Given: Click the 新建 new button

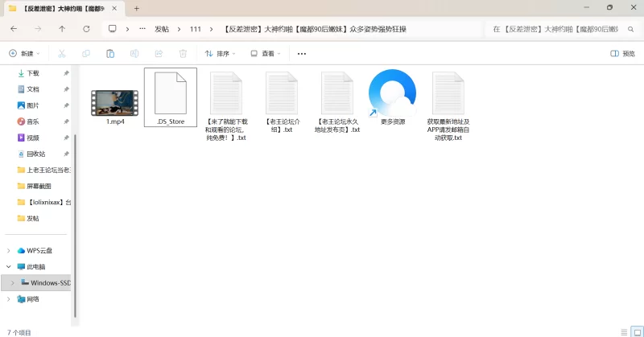Looking at the screenshot, I should 24,54.
